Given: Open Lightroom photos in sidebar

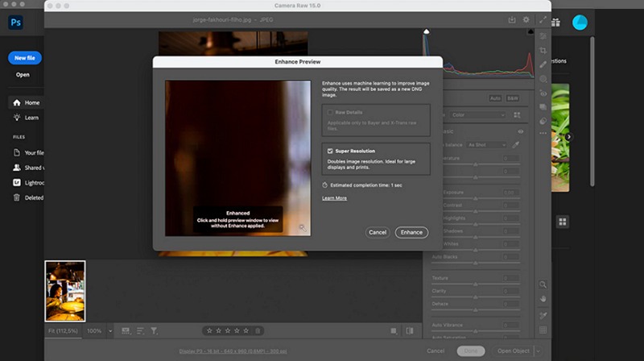Looking at the screenshot, I should coord(28,183).
